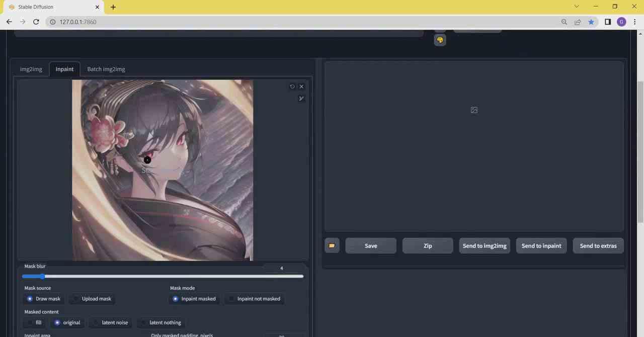Reload the Stable Diffusion page

pos(36,22)
